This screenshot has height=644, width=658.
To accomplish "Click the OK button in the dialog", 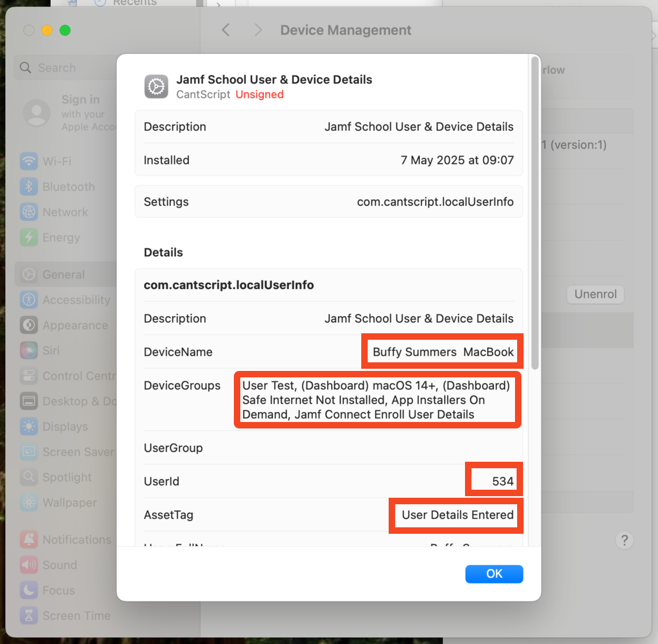I will pos(494,574).
